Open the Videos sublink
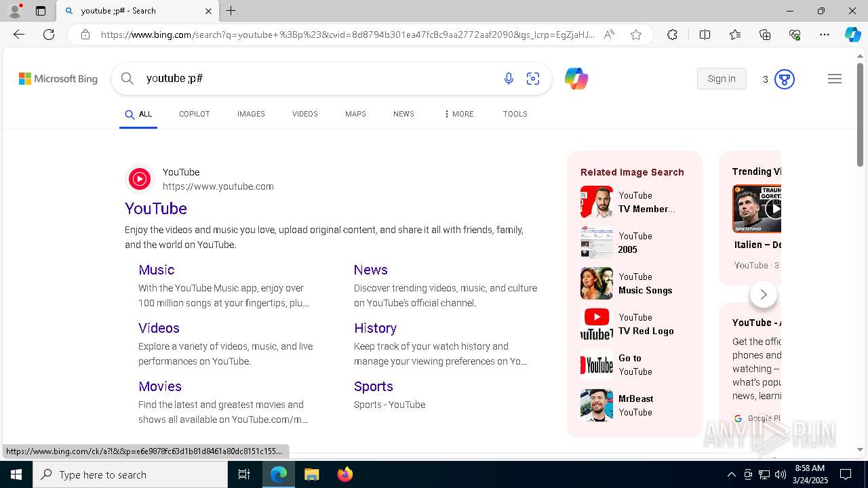Screen dimensions: 868x488 (x=159, y=328)
